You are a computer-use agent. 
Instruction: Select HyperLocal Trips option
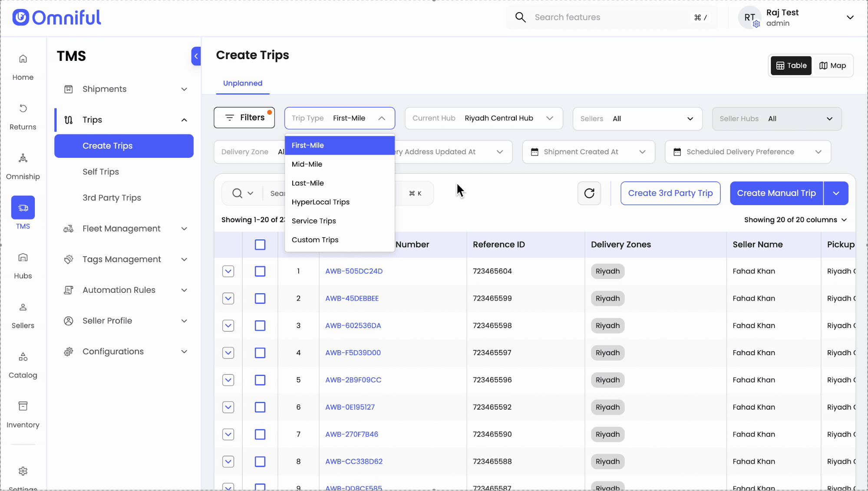tap(320, 202)
